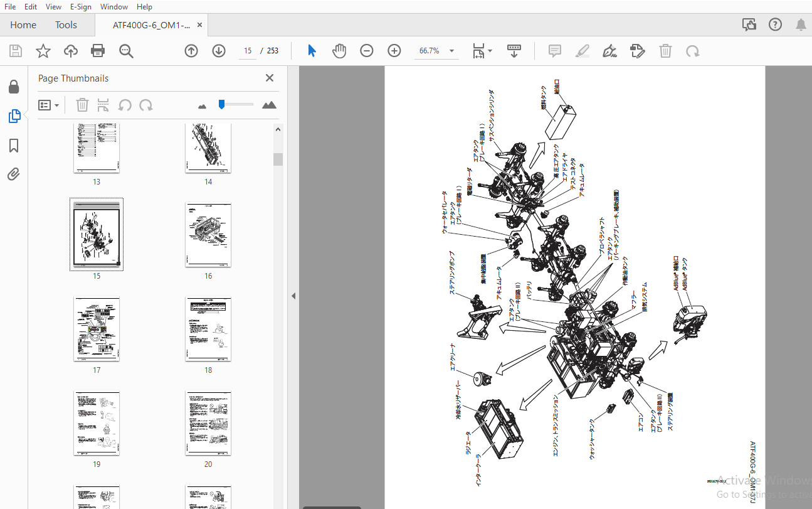This screenshot has width=812, height=509.
Task: Show the Page Thumbnails sidebar panel icon
Action: coord(14,116)
